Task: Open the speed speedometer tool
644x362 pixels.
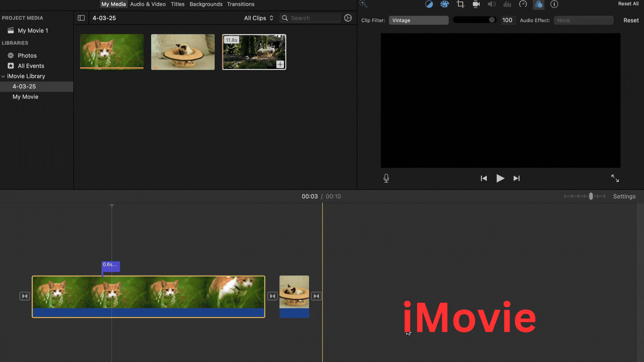Action: tap(523, 4)
